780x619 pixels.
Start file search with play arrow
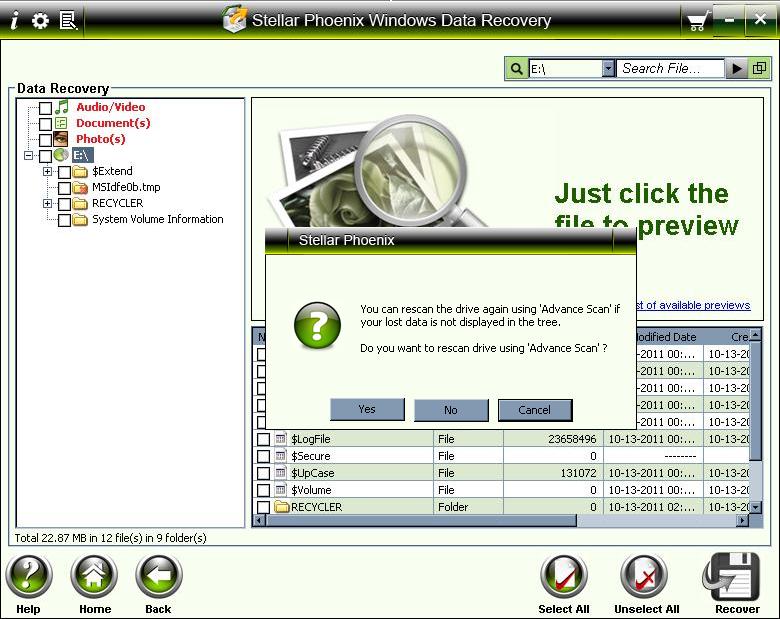point(737,69)
